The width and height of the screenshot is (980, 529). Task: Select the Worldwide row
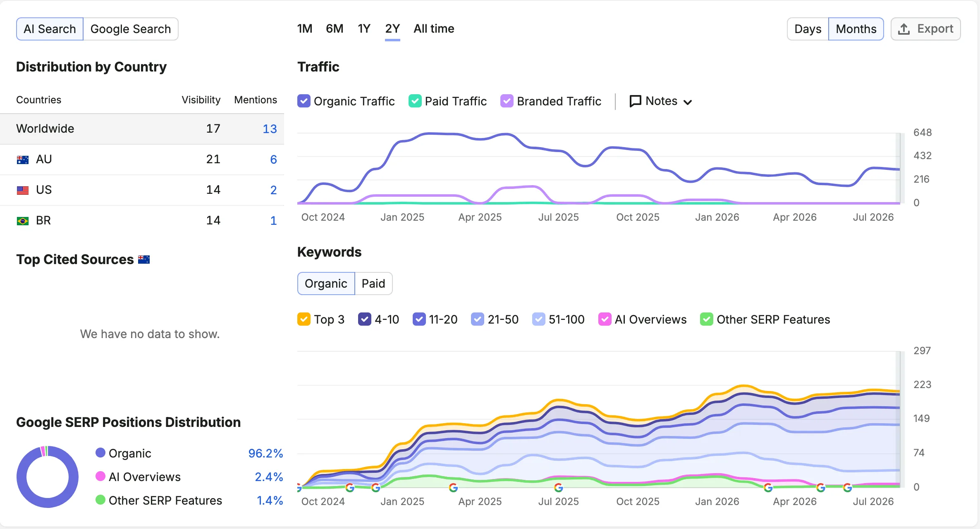[142, 129]
